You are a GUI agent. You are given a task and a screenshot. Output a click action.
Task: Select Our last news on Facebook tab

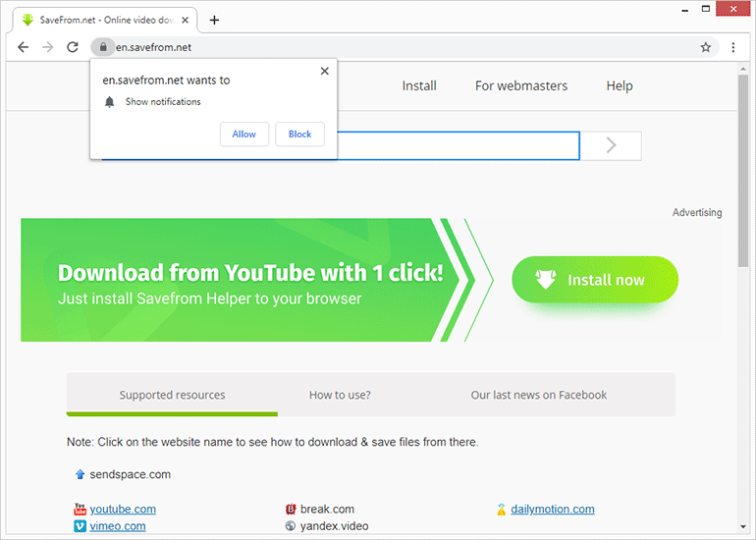539,395
